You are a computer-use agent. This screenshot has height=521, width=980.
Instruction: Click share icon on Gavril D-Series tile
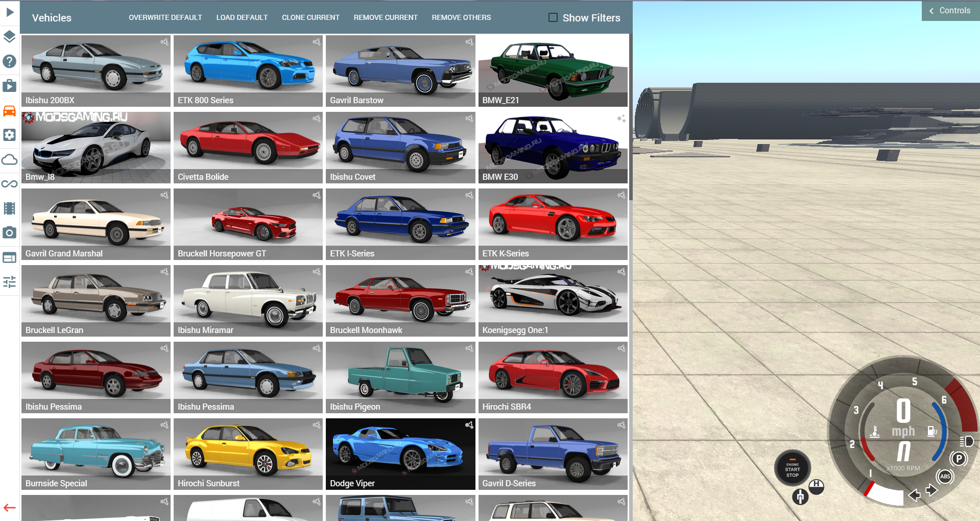click(x=622, y=425)
